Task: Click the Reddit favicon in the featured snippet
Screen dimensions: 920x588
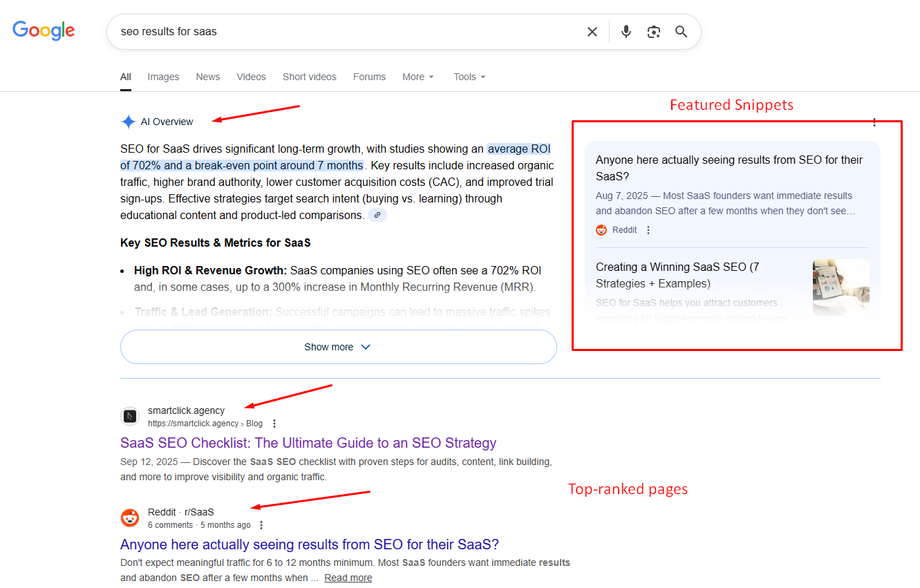Action: pyautogui.click(x=601, y=229)
